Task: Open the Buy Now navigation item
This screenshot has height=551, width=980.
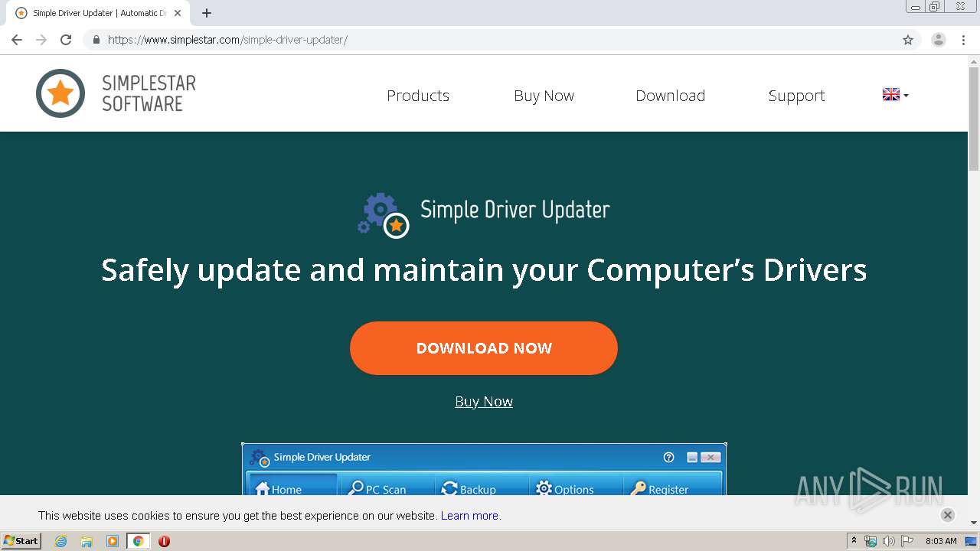Action: [544, 96]
